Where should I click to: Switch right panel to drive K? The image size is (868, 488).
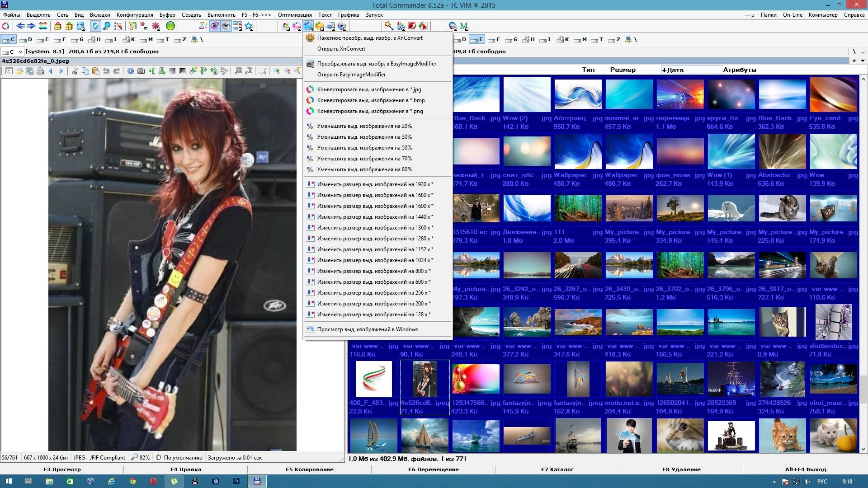point(563,39)
